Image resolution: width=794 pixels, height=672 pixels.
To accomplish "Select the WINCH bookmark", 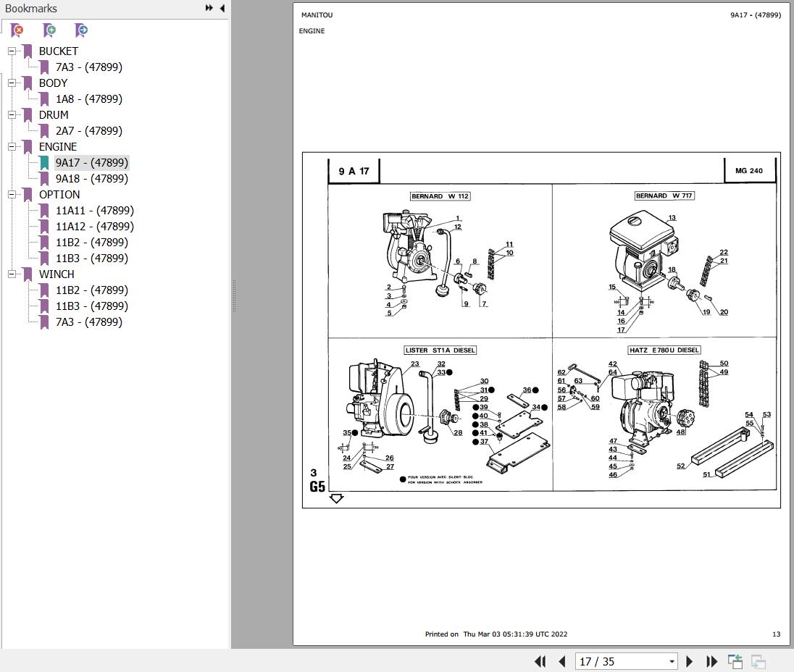I will pyautogui.click(x=57, y=274).
